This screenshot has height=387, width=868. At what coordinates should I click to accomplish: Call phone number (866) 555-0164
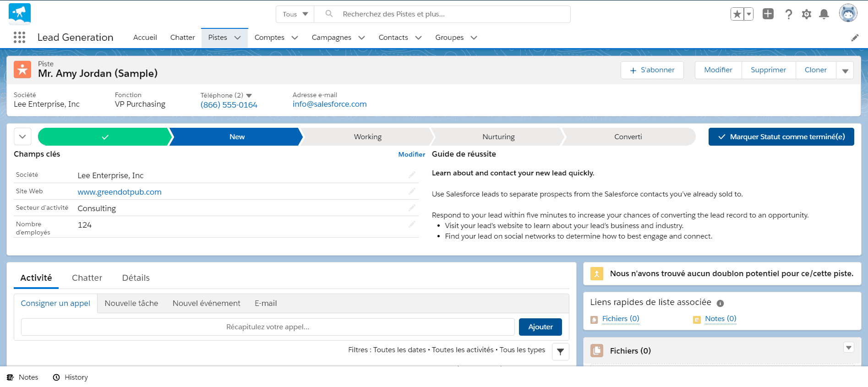coord(229,105)
